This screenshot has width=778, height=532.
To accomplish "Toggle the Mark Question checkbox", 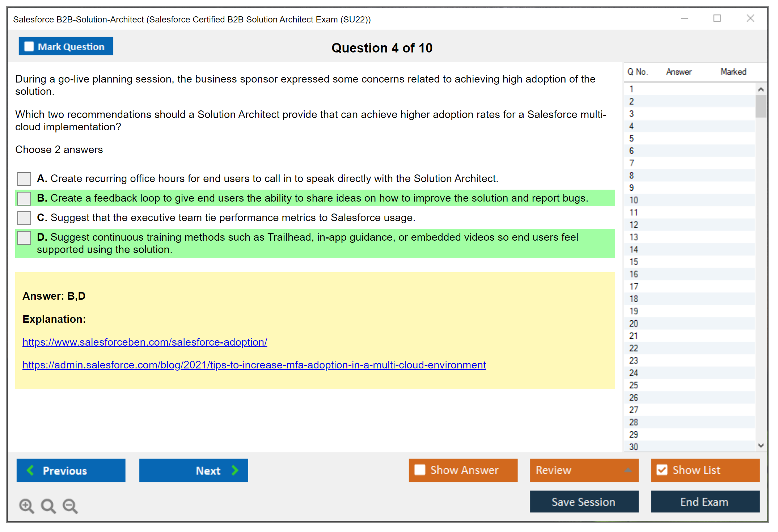I will [x=29, y=46].
